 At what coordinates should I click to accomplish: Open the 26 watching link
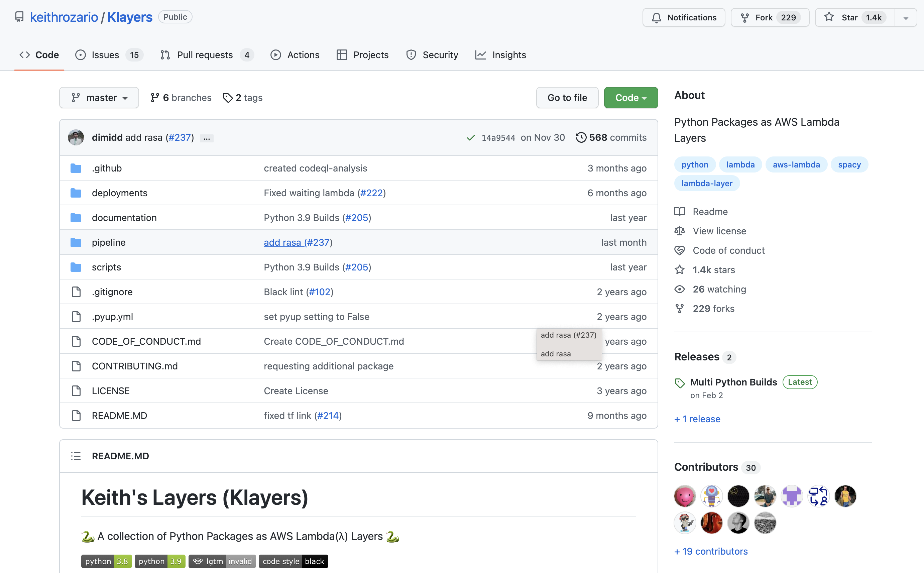tap(710, 289)
